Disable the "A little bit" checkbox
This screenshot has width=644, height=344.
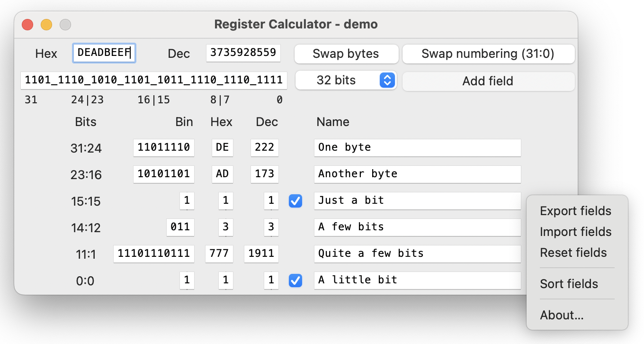[x=295, y=281]
